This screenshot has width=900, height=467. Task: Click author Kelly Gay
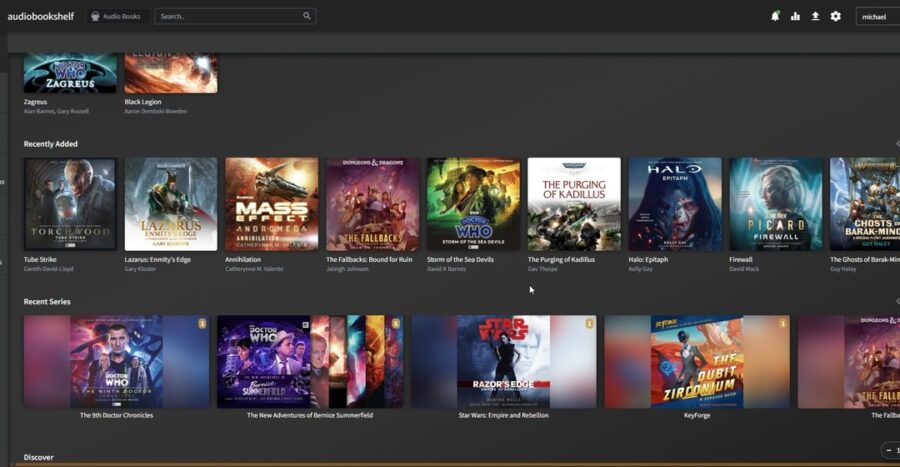click(641, 269)
